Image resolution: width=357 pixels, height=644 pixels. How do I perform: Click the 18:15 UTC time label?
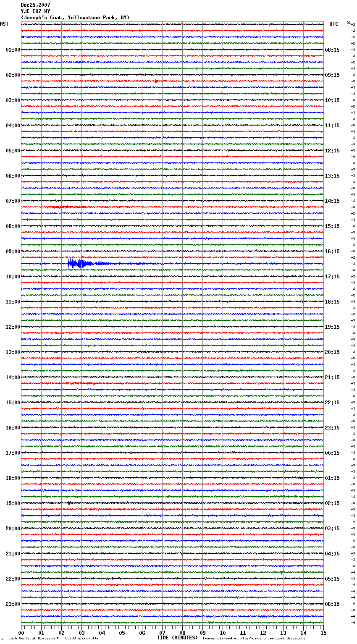point(332,302)
